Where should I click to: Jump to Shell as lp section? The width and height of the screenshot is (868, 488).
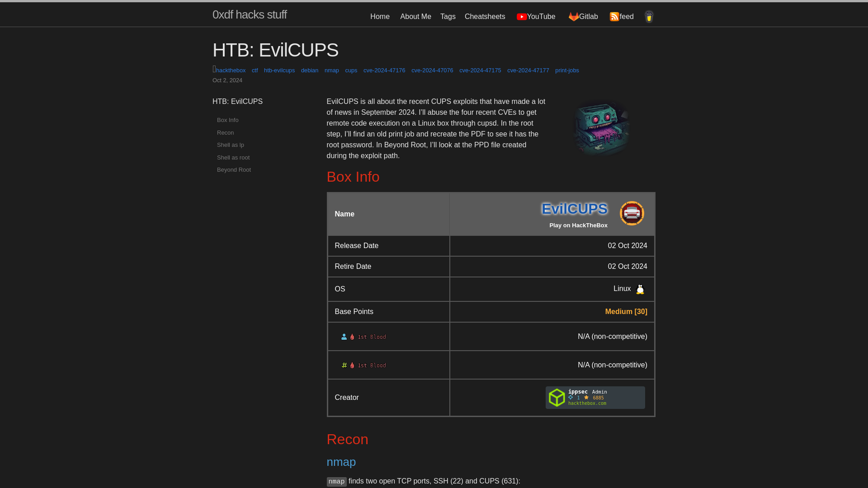tap(230, 145)
